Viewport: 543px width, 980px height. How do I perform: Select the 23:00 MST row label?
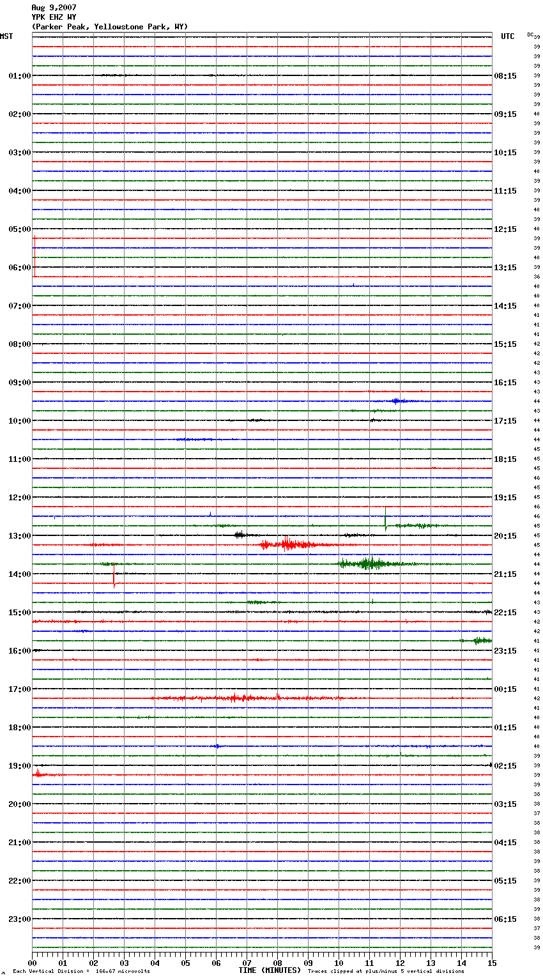point(20,919)
